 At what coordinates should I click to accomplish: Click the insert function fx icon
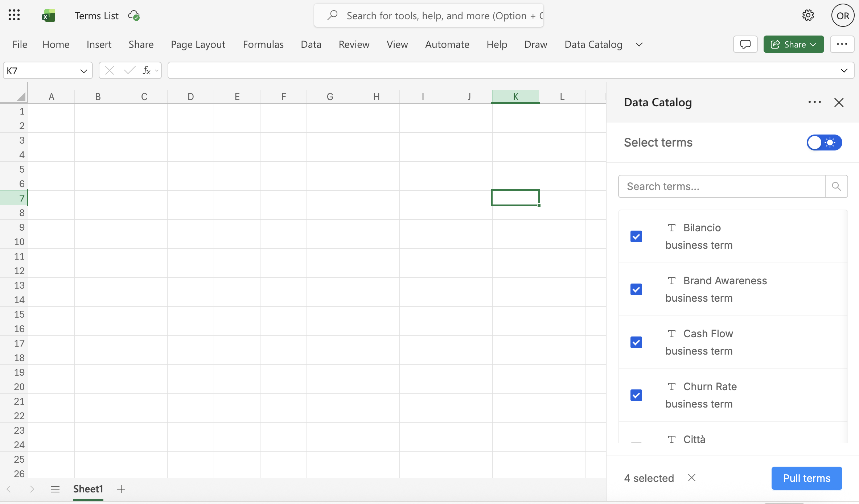coord(147,70)
